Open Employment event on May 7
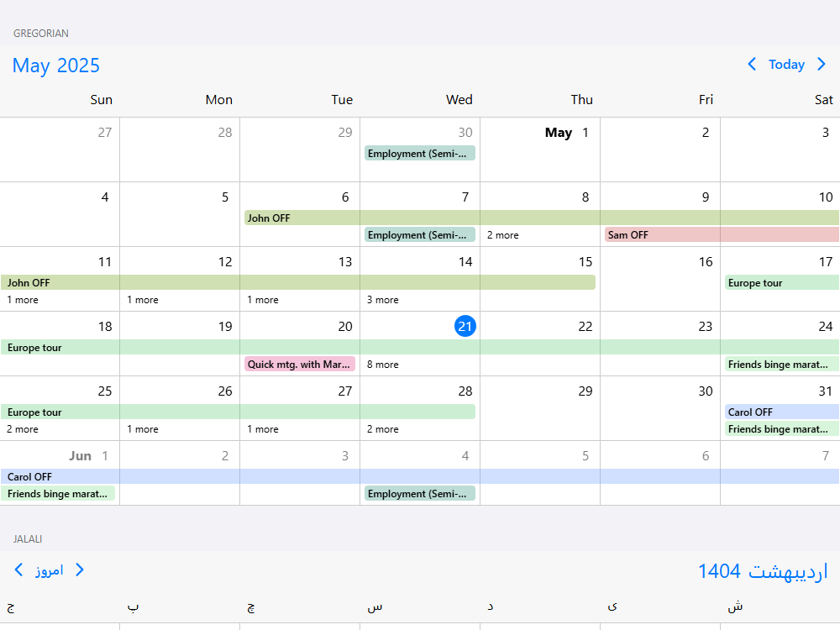This screenshot has width=840, height=630. (x=420, y=234)
